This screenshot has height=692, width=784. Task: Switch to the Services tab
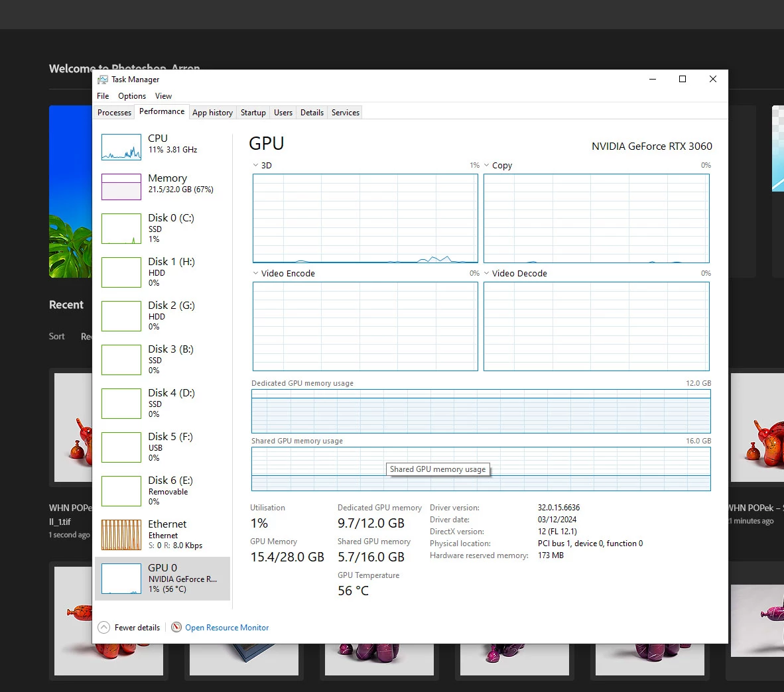tap(346, 113)
